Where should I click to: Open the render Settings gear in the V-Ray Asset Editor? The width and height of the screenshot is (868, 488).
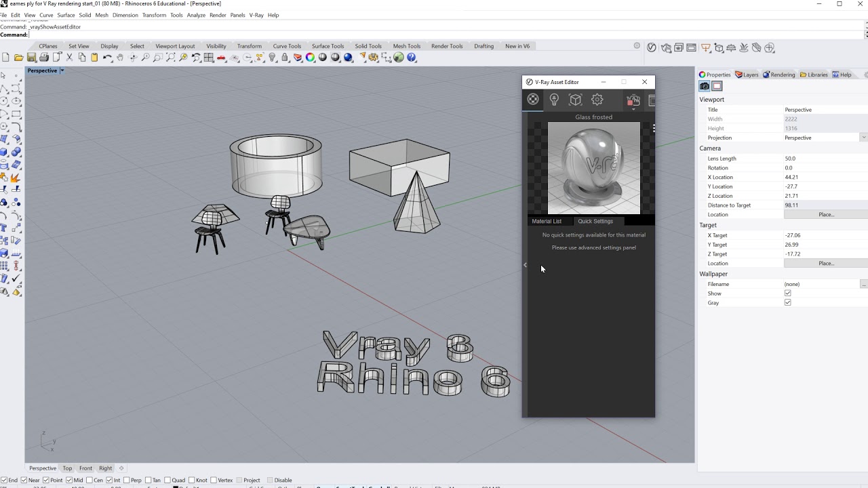pyautogui.click(x=597, y=100)
